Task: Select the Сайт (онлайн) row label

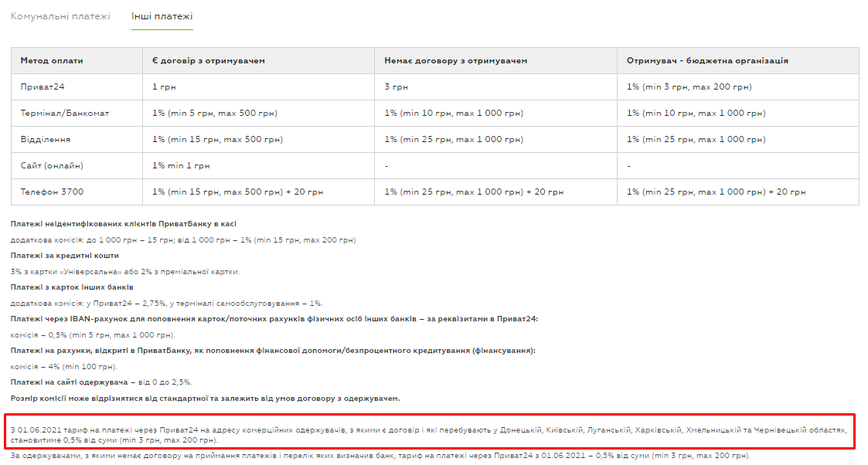Action: pyautogui.click(x=52, y=165)
